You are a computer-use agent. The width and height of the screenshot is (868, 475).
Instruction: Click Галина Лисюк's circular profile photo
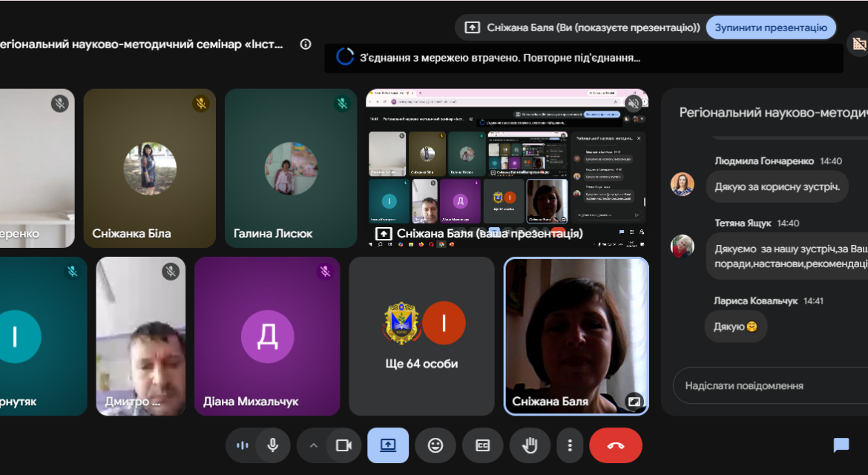coord(291,168)
